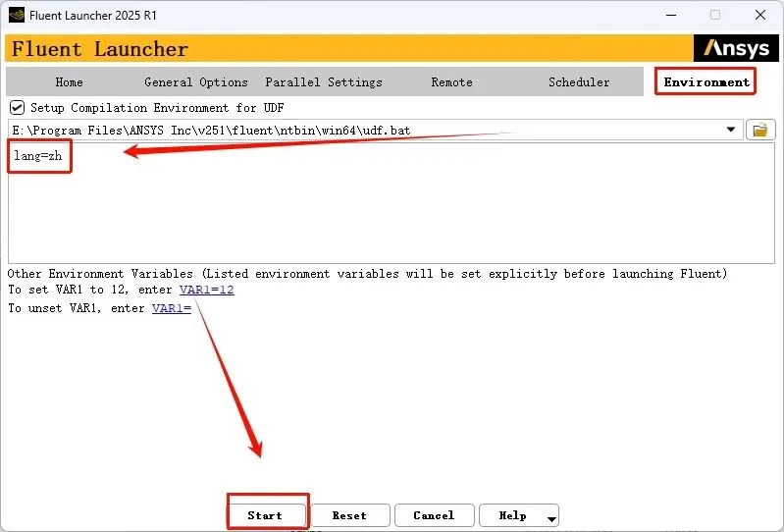Expand the Help button dropdown arrow

click(x=551, y=518)
